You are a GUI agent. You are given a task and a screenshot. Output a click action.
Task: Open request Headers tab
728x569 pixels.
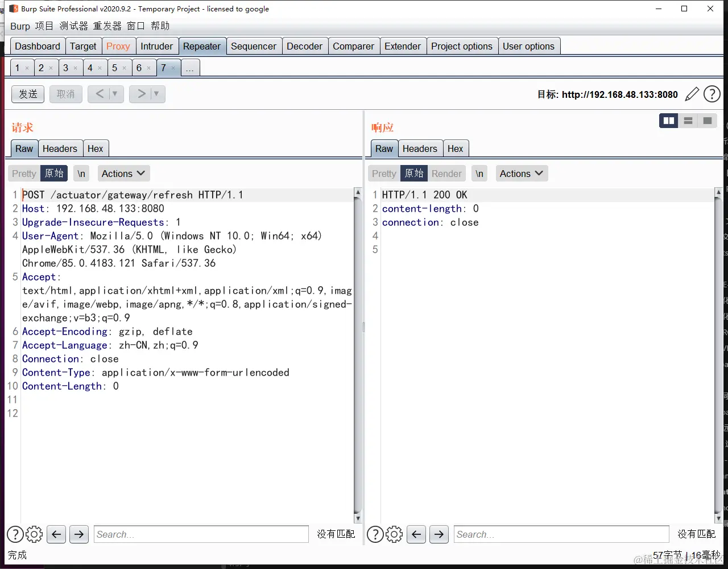60,149
